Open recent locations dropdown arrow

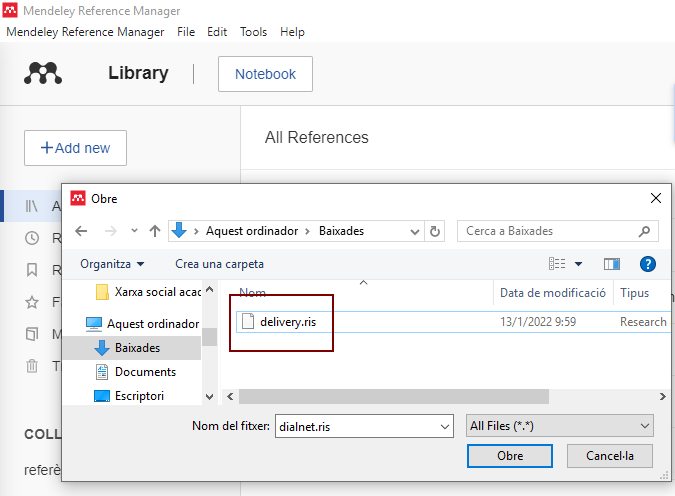click(134, 231)
